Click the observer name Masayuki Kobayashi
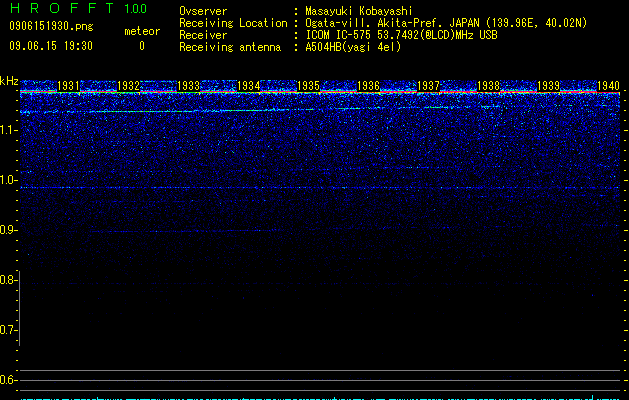Viewport: 629px width, 400px height. point(359,11)
